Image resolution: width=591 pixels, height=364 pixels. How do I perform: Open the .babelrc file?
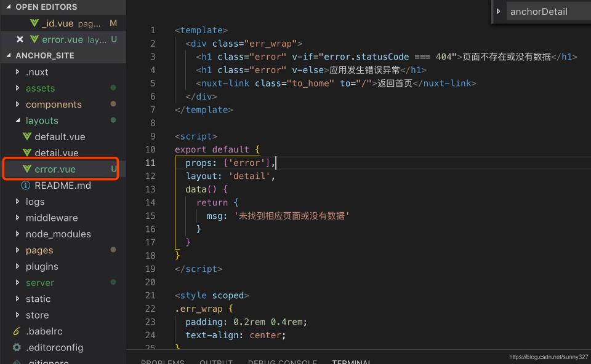pos(44,331)
